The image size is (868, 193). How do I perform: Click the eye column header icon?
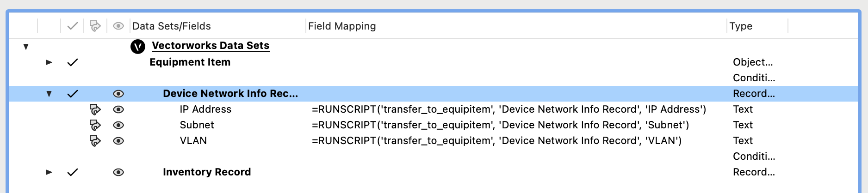pos(118,26)
